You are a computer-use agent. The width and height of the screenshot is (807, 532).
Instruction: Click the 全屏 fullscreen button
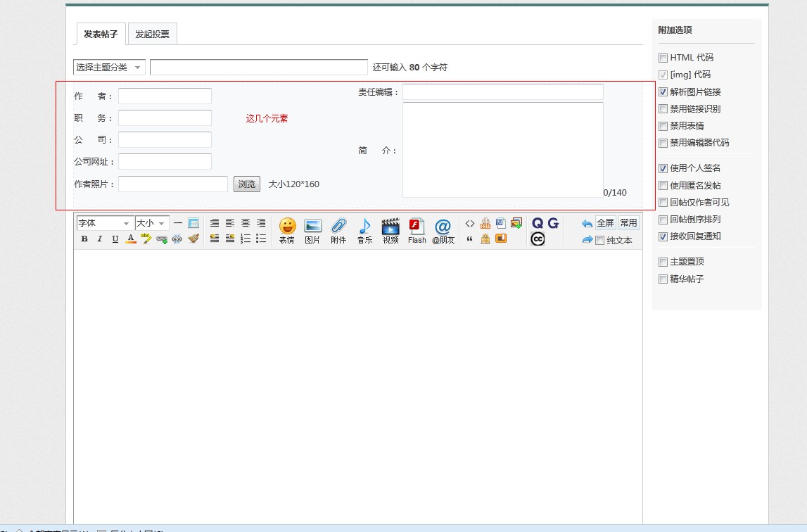pyautogui.click(x=605, y=223)
